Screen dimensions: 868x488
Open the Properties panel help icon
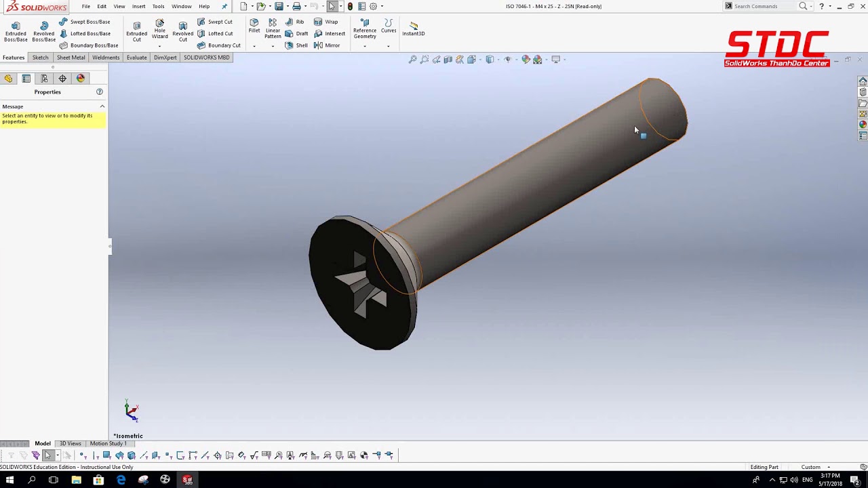(x=100, y=91)
